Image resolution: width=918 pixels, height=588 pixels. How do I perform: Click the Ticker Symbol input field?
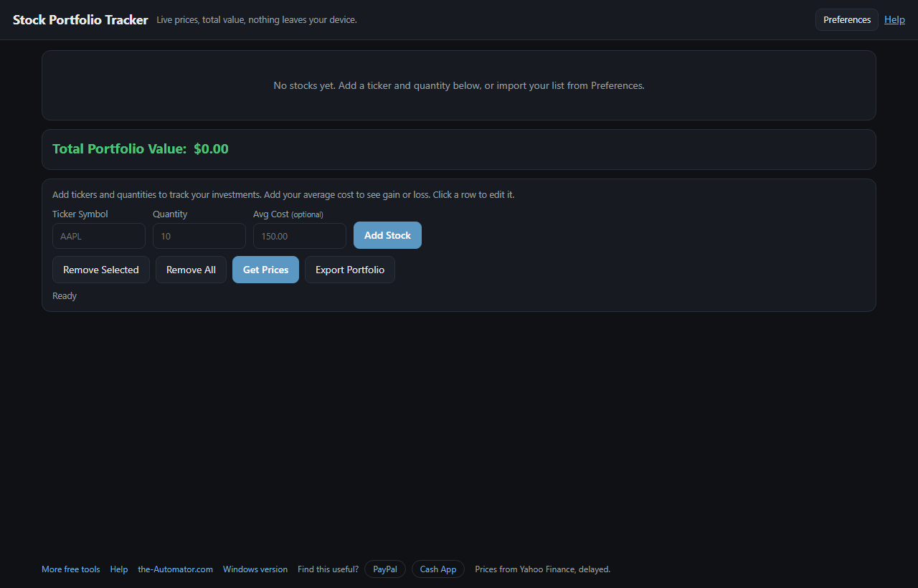(99, 236)
